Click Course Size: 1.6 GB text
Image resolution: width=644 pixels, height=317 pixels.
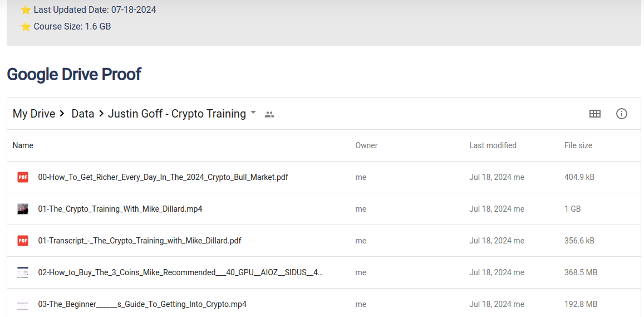click(x=72, y=27)
